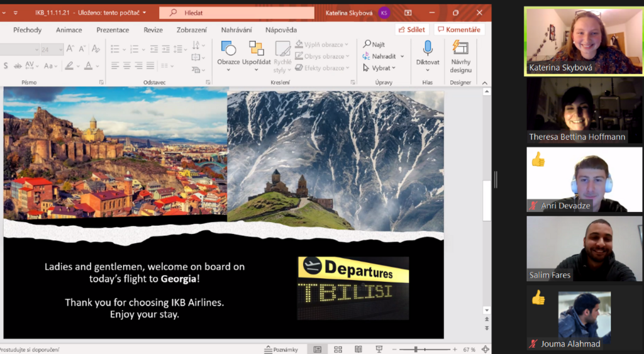Click the Najít search tool
The width and height of the screenshot is (644, 354).
point(374,45)
